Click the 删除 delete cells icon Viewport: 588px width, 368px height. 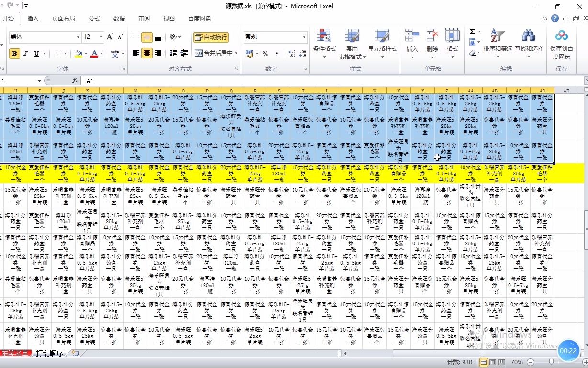[431, 38]
